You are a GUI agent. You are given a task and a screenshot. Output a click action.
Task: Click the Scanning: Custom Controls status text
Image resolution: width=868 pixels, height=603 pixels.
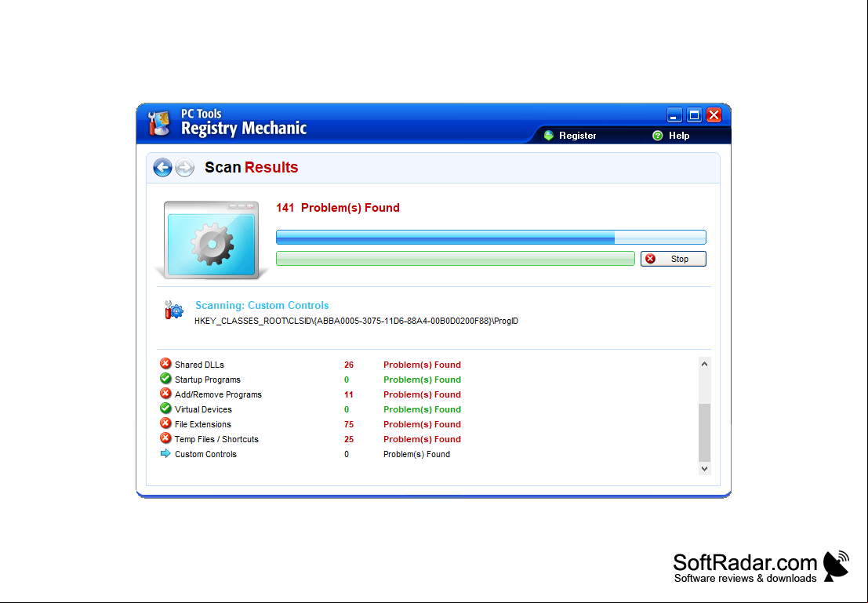point(262,305)
